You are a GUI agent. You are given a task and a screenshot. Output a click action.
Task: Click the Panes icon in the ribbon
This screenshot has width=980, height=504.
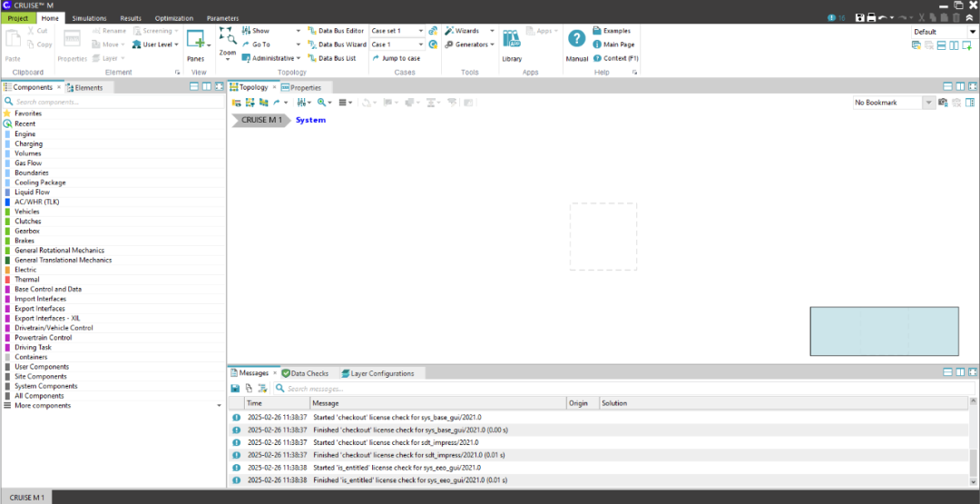click(x=195, y=40)
